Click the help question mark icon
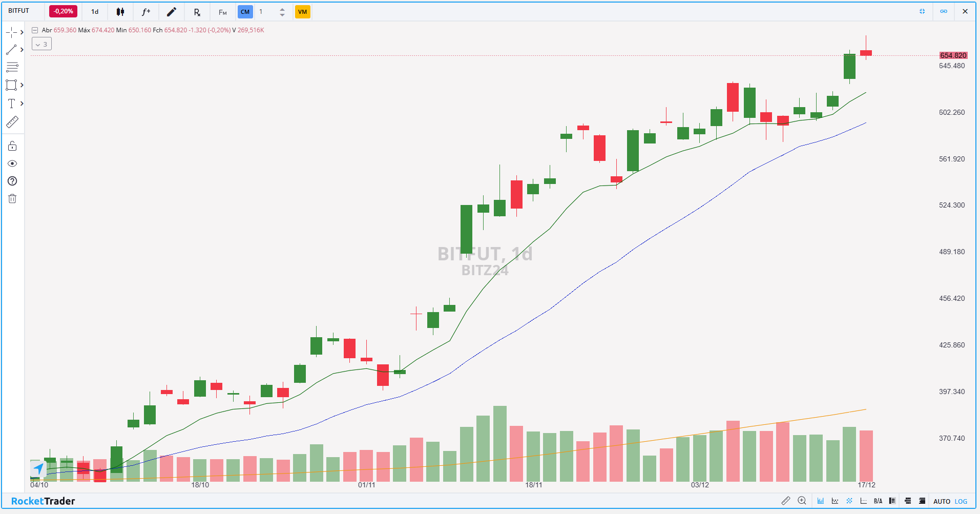Screen dimensions: 980x514 pyautogui.click(x=12, y=181)
